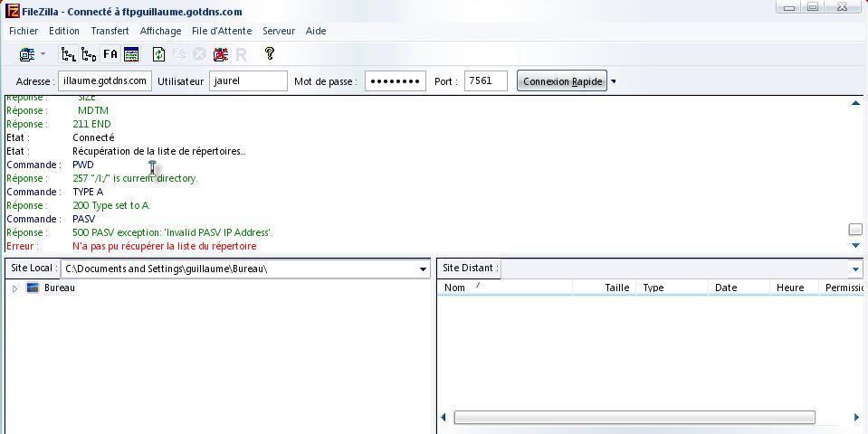868x434 pixels.
Task: Toggle the FA transfer queue display
Action: (110, 54)
